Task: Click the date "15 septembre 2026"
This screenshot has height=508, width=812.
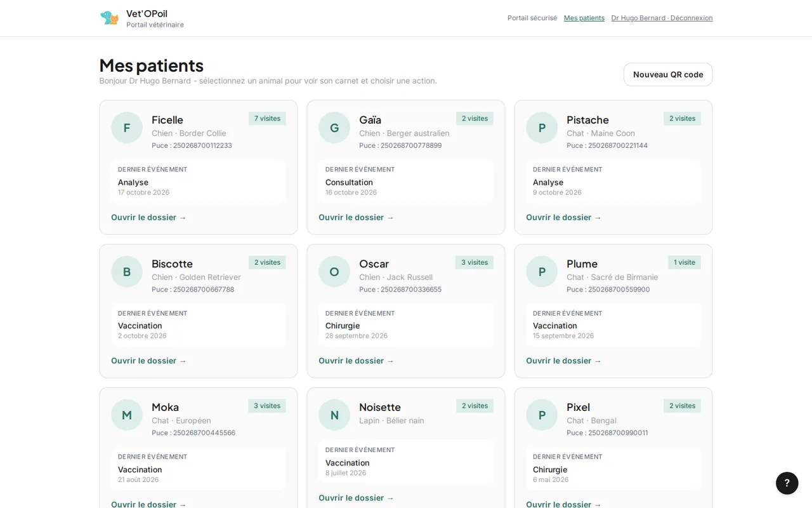Action: 563,336
